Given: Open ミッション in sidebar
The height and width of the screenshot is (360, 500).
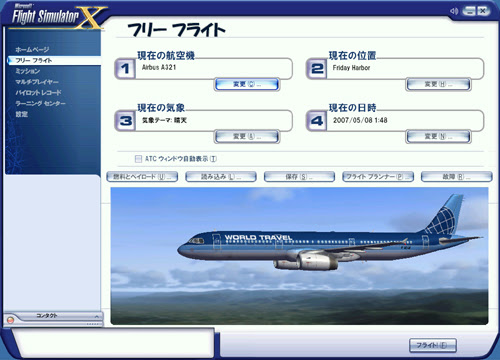Looking at the screenshot, I should (x=27, y=71).
